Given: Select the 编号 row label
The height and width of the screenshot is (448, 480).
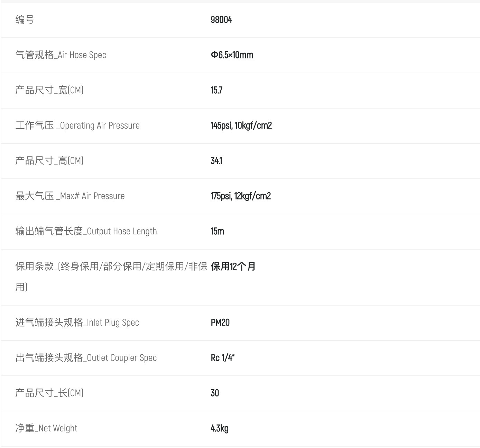Looking at the screenshot, I should 25,20.
